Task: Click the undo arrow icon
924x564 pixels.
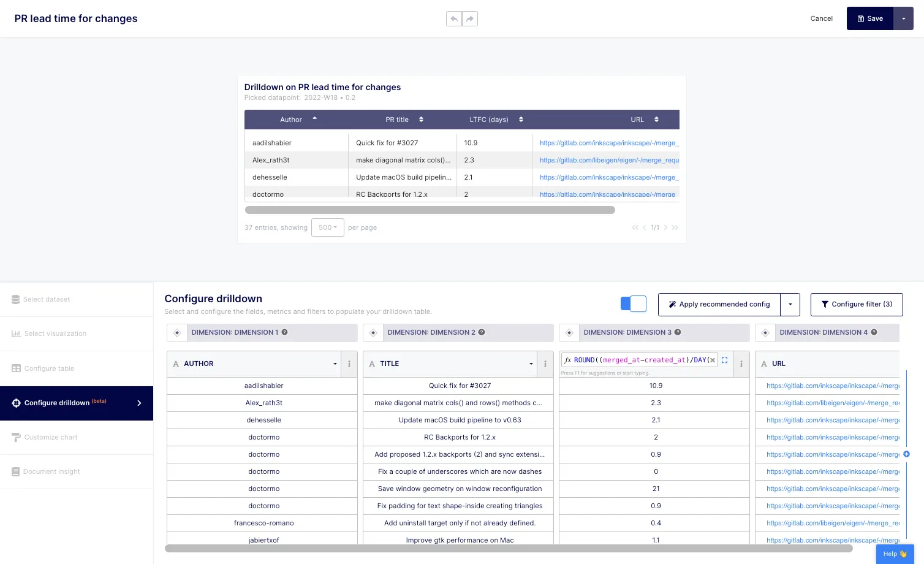Action: 454,18
